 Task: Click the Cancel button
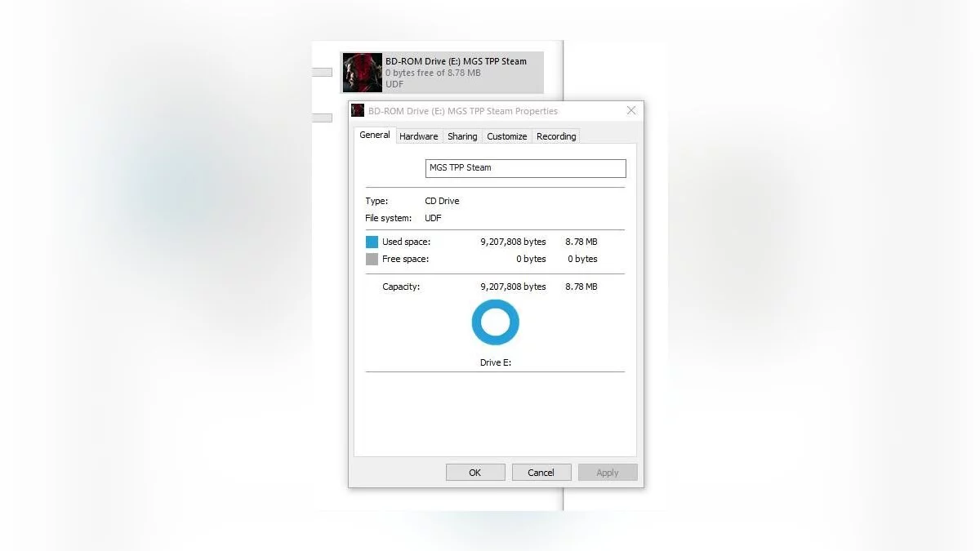tap(541, 473)
